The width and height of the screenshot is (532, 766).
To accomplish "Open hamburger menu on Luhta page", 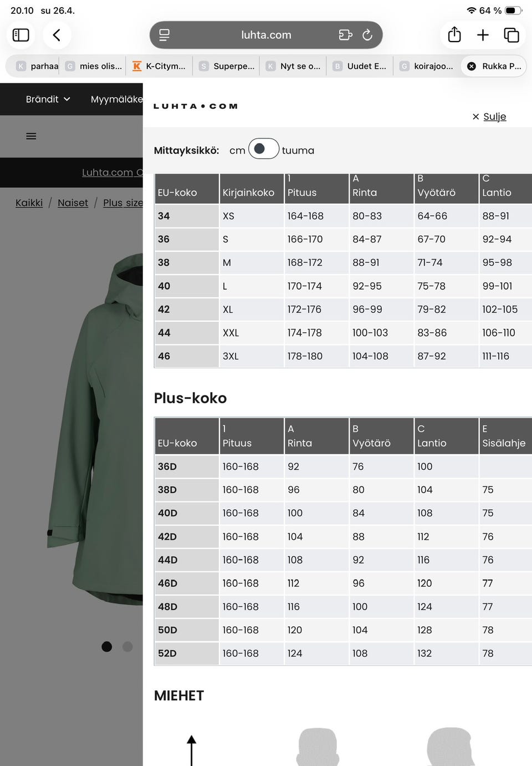I will coord(31,136).
